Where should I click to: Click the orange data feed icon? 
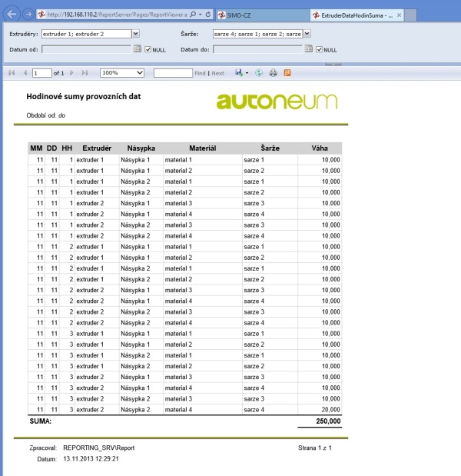pyautogui.click(x=287, y=73)
